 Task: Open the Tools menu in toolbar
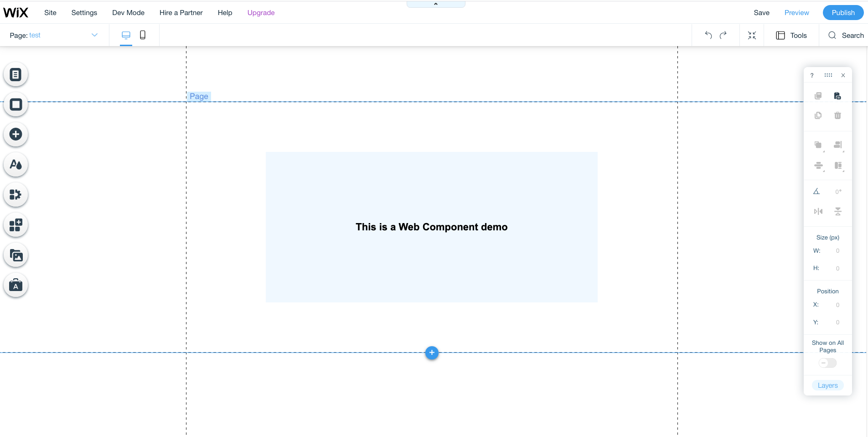coord(791,35)
